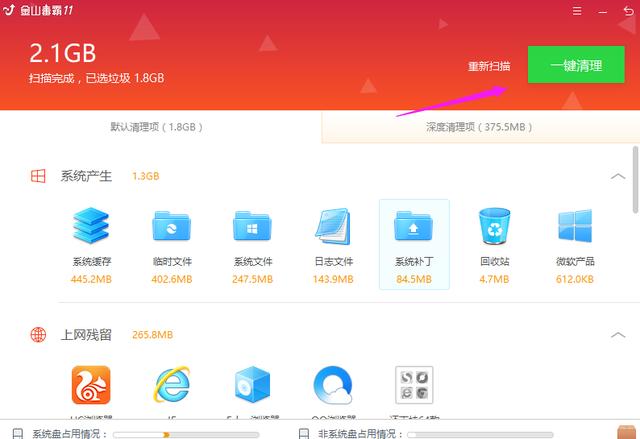Click the non-system disk icon at bottom

[x=304, y=433]
